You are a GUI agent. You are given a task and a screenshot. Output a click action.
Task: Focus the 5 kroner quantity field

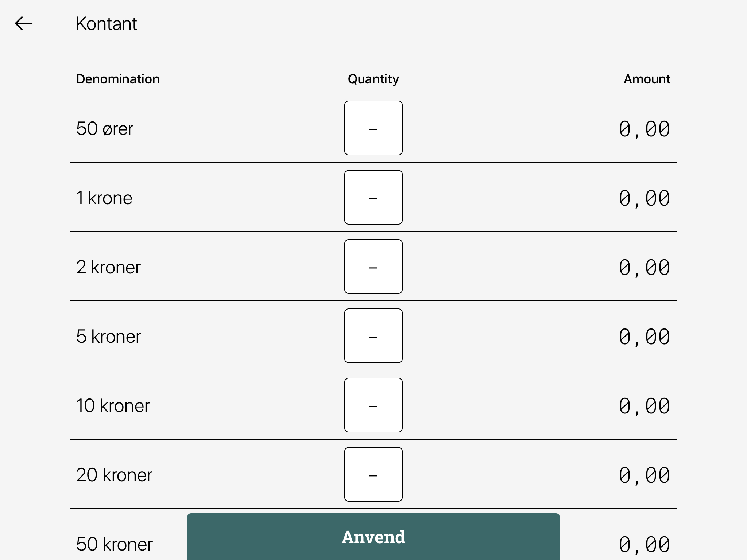[x=373, y=336]
